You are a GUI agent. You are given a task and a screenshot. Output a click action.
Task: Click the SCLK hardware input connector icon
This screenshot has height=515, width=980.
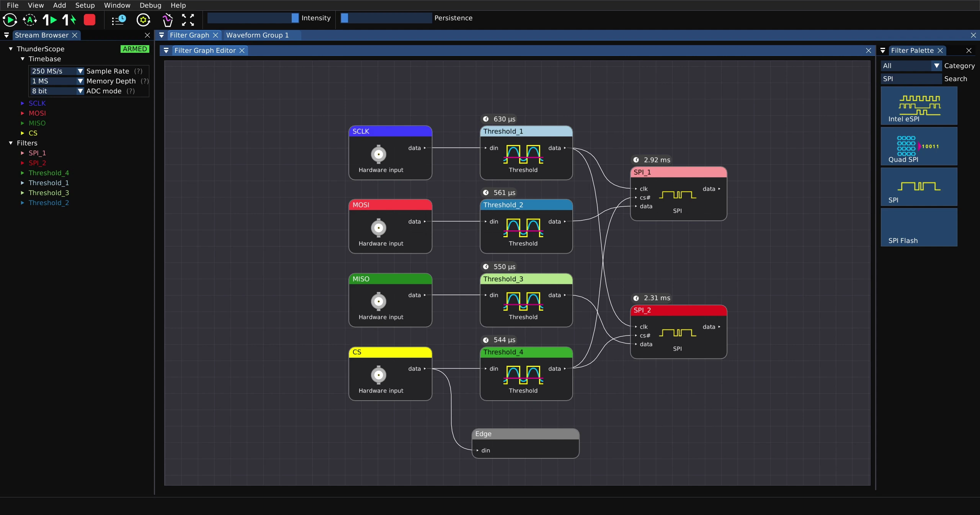coord(379,154)
